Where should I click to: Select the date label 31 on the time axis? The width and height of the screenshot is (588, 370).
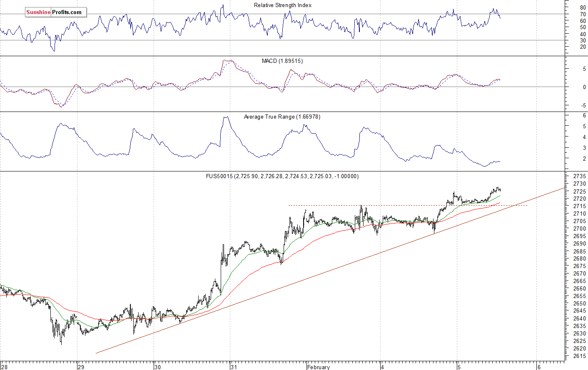[234, 367]
